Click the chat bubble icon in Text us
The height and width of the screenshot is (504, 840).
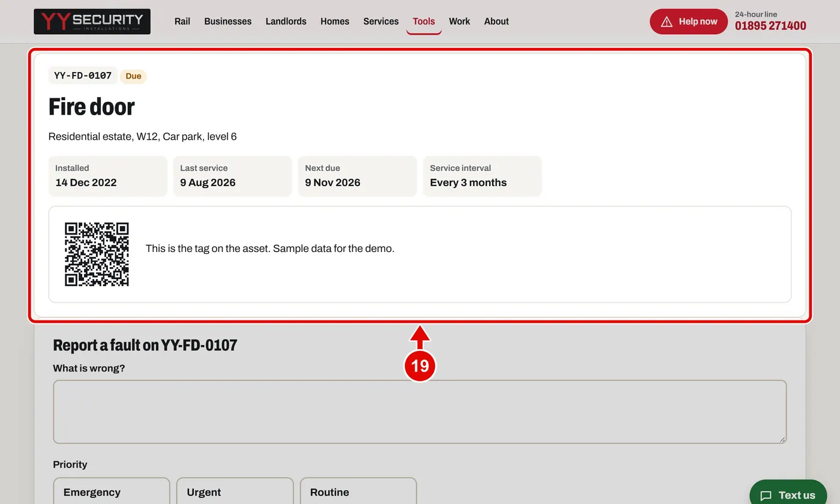point(766,496)
